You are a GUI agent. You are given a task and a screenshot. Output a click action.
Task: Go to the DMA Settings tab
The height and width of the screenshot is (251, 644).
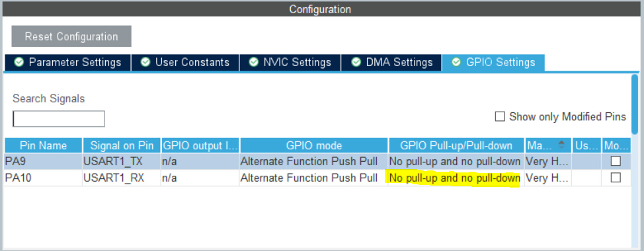click(391, 62)
